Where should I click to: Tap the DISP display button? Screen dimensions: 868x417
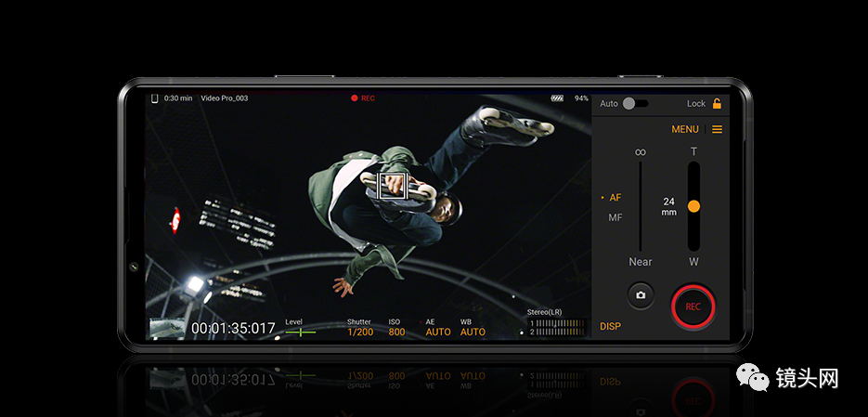point(610,326)
